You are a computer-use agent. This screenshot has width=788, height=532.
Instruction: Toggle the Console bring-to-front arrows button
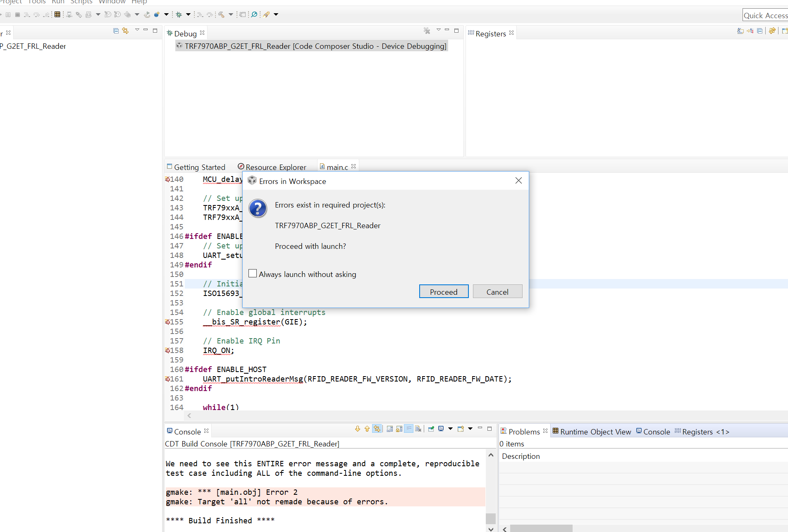click(x=377, y=429)
